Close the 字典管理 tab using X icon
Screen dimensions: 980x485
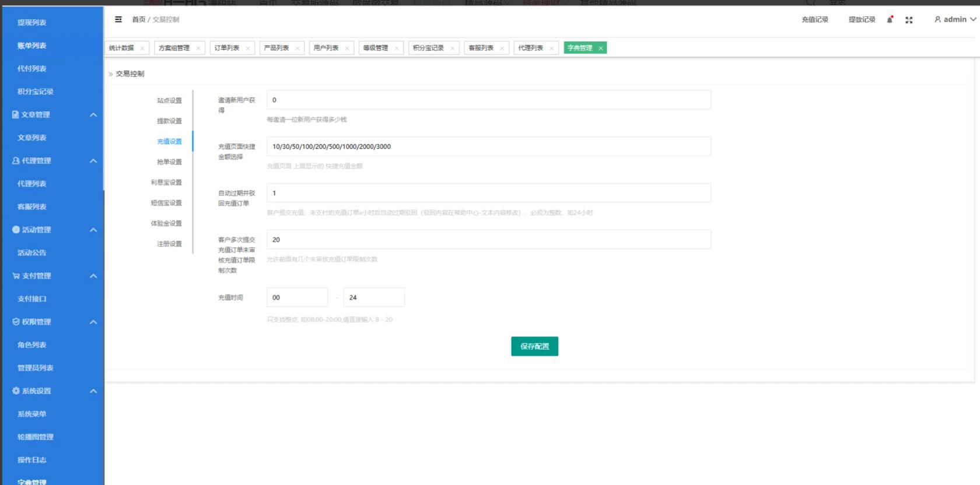pos(601,48)
